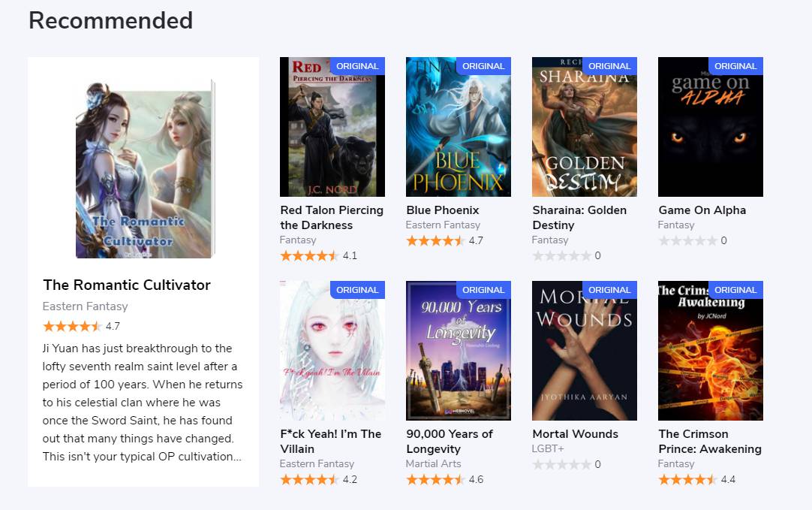Open the Red Talon Piercing the Darkness title

[x=332, y=218]
